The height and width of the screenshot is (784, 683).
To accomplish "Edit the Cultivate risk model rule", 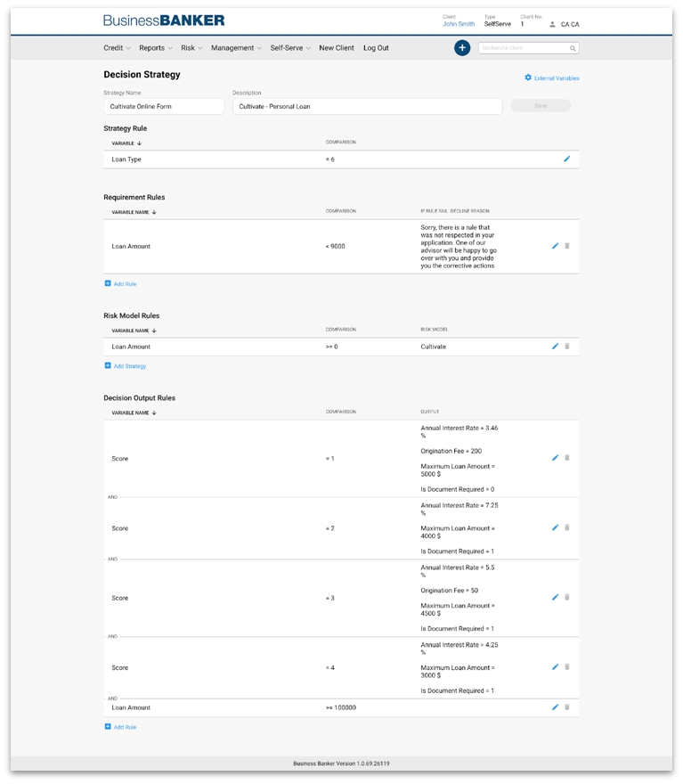I will (x=555, y=347).
